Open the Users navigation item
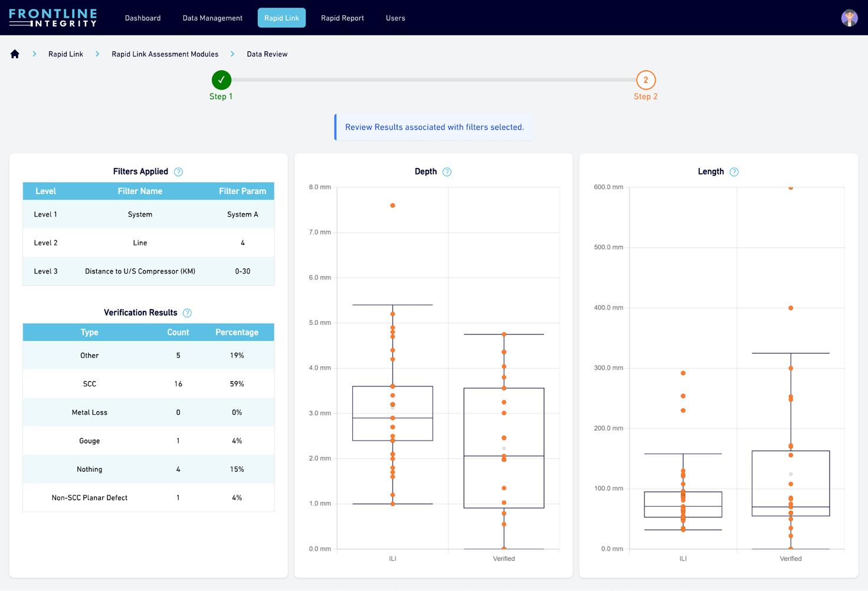868x591 pixels. point(395,18)
